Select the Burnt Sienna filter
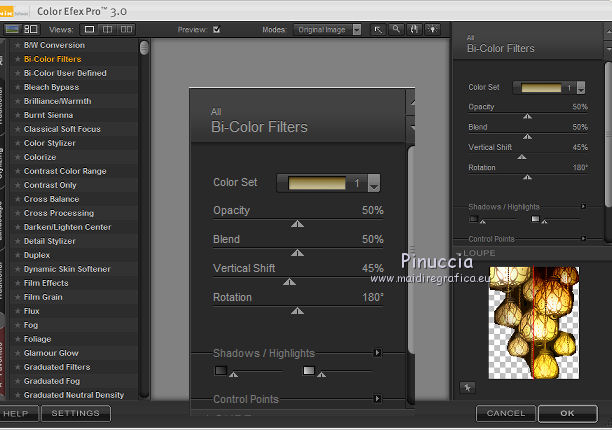 click(x=48, y=115)
